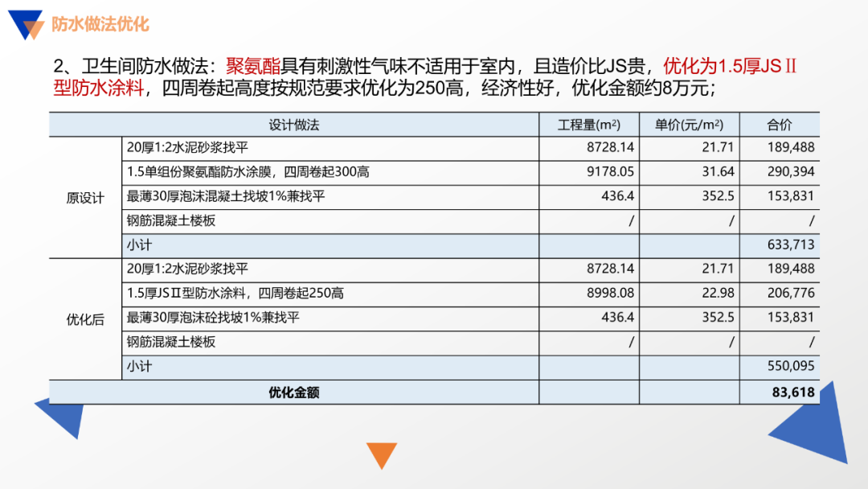This screenshot has height=489, width=868.
Task: Click 8728.14 in the 优化后 section
Action: point(610,269)
